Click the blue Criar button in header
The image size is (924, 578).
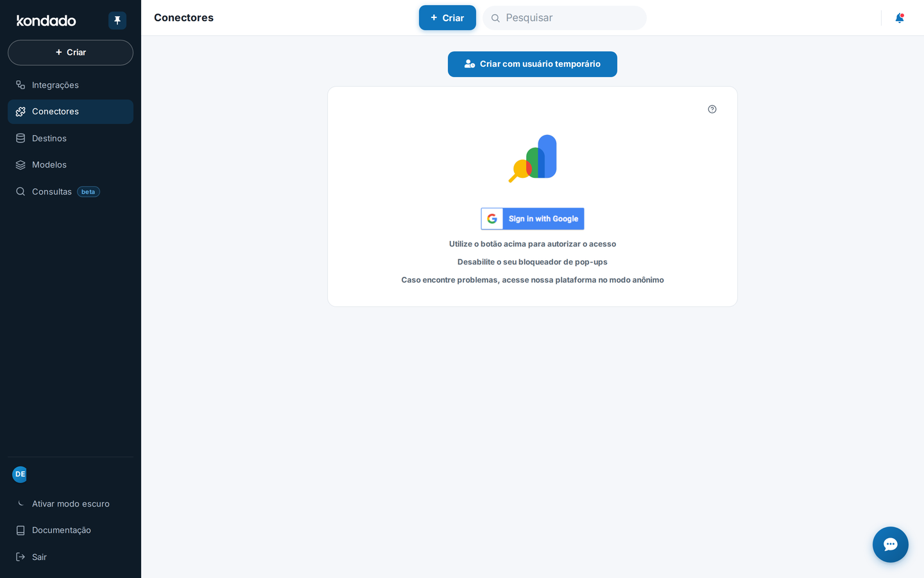[447, 18]
